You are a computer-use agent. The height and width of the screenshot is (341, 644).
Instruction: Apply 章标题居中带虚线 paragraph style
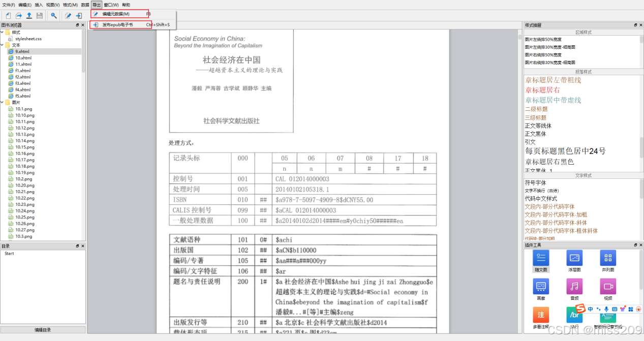[x=553, y=100]
